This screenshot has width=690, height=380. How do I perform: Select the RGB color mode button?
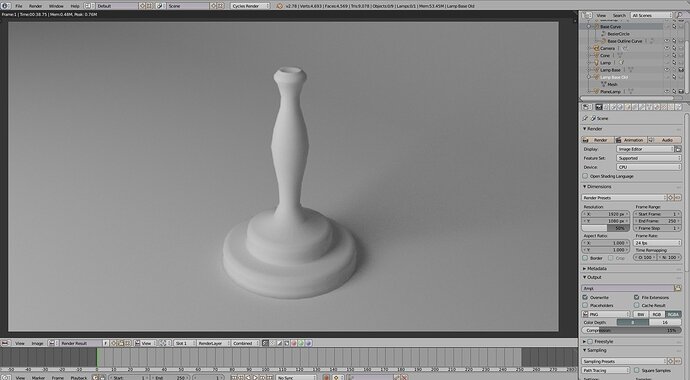click(657, 314)
